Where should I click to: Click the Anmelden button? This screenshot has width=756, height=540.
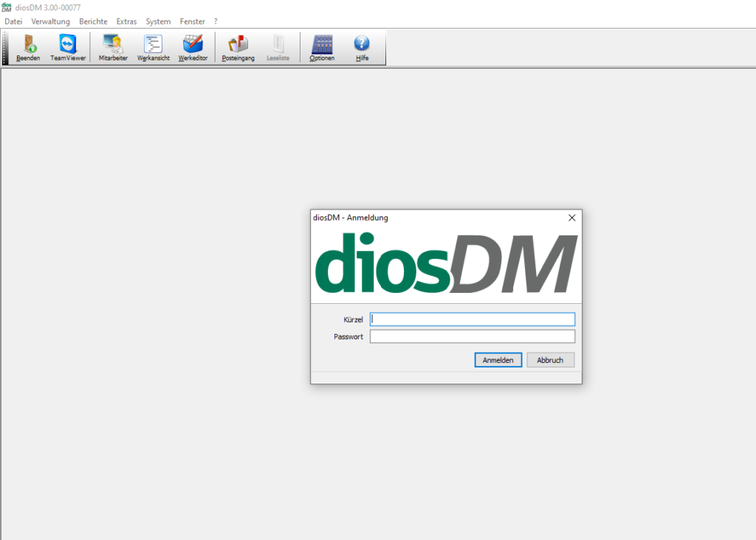pos(498,360)
